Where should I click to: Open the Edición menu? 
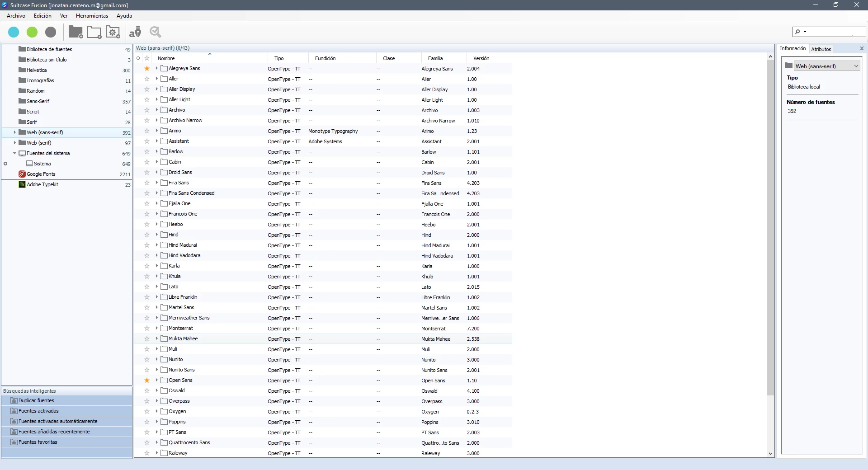(x=42, y=16)
